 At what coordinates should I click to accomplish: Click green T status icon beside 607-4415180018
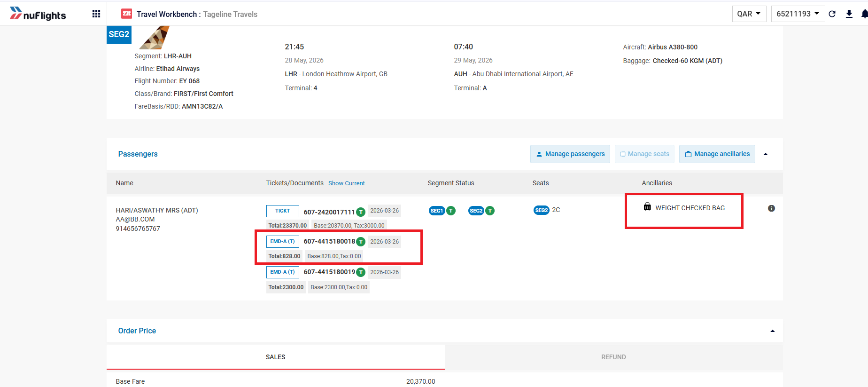click(361, 242)
